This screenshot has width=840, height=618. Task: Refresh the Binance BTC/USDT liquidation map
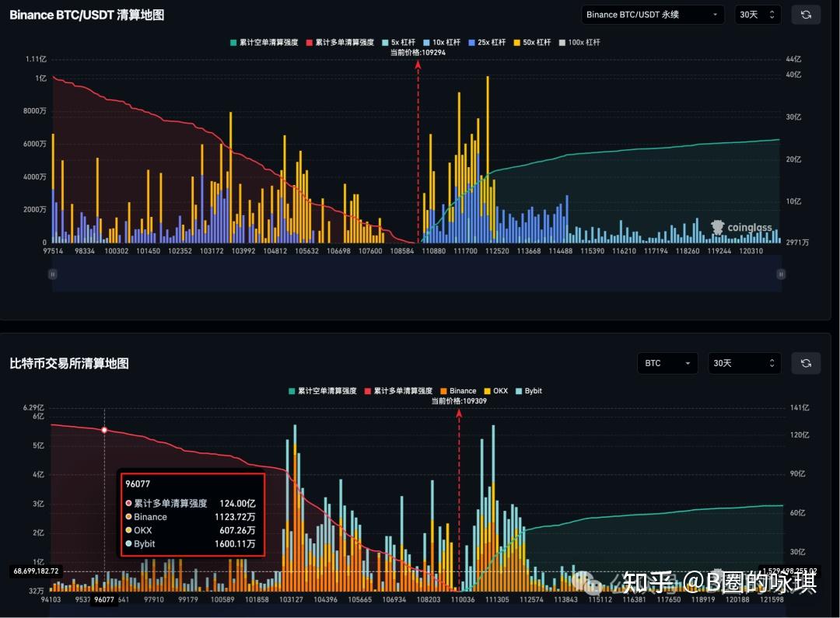point(806,15)
